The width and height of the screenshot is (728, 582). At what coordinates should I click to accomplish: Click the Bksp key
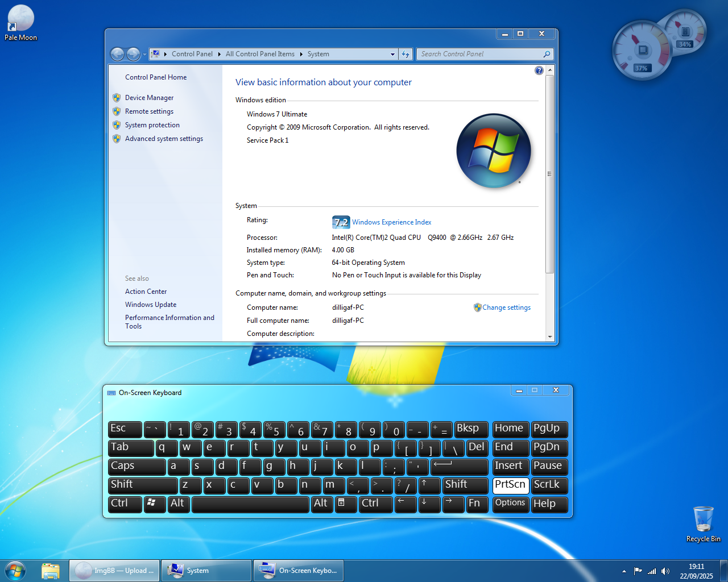471,429
